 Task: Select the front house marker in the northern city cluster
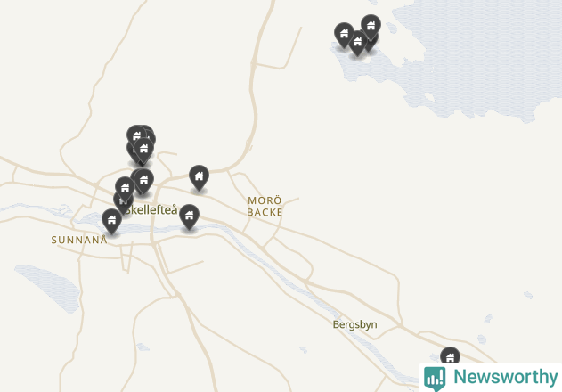(x=143, y=151)
